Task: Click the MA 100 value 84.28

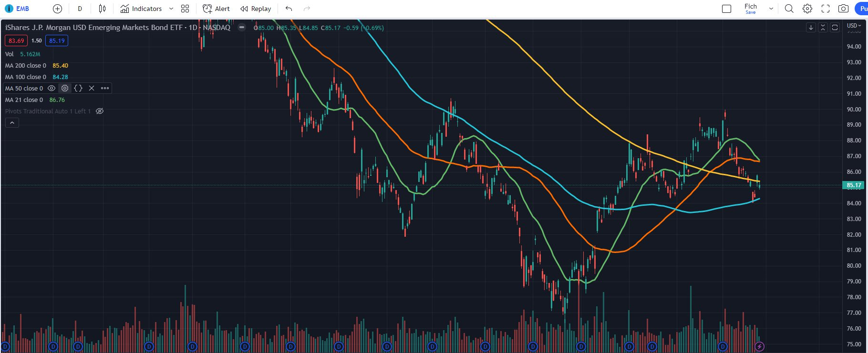Action: coord(61,77)
